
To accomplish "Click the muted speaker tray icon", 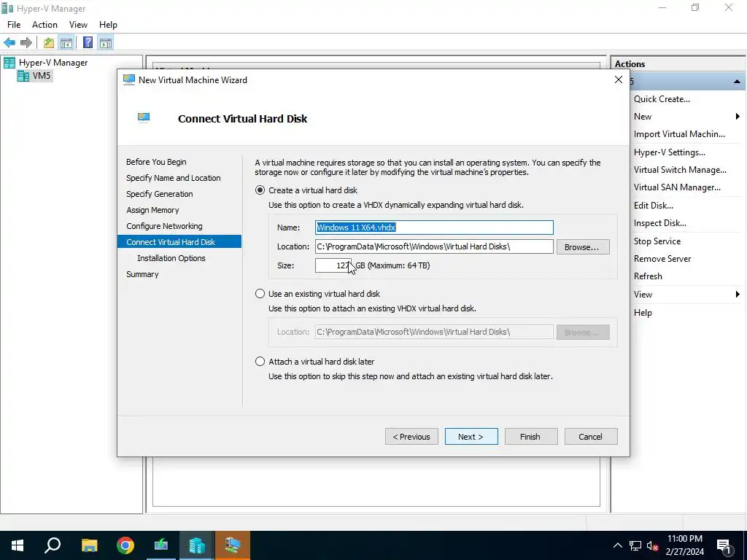I will click(x=652, y=545).
